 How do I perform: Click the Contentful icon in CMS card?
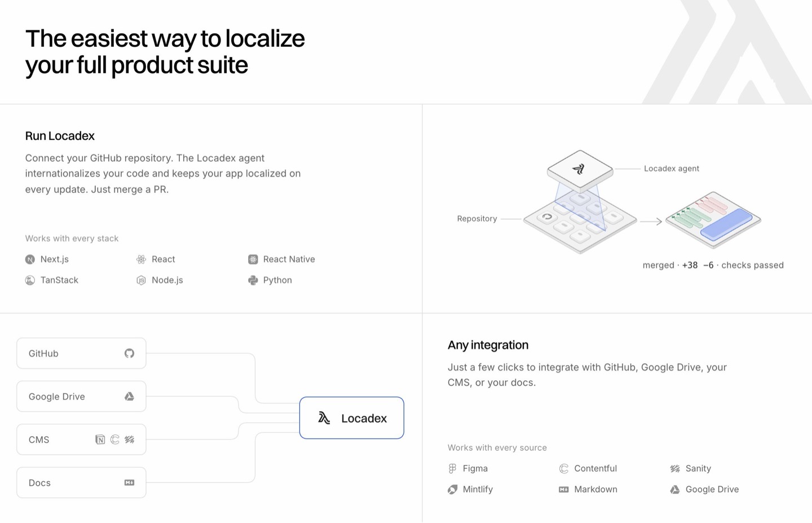point(114,440)
